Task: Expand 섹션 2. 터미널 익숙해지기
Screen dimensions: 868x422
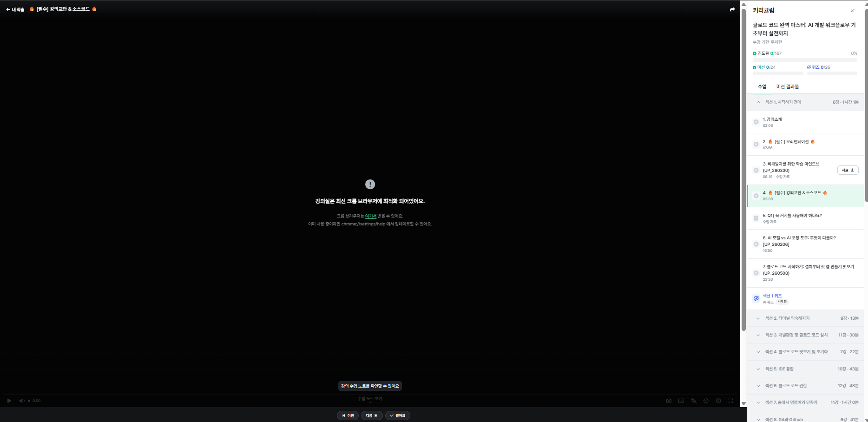Action: (805, 318)
